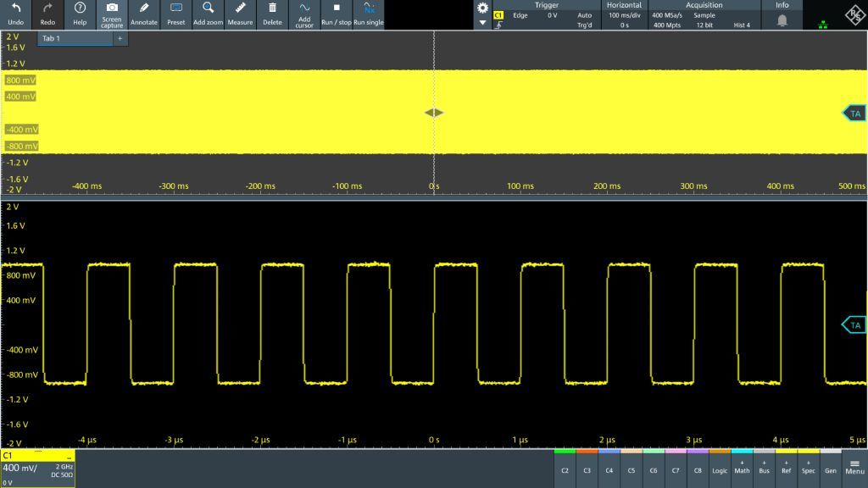
Task: Select the Tab 1 diagram tab
Action: (x=75, y=38)
